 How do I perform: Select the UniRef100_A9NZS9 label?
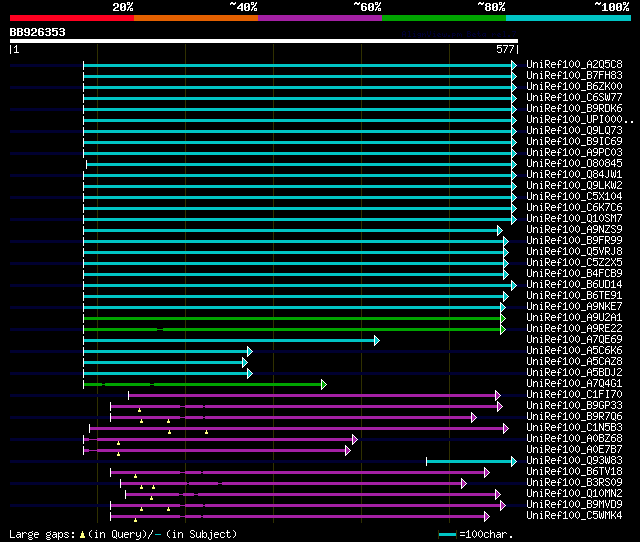(574, 230)
